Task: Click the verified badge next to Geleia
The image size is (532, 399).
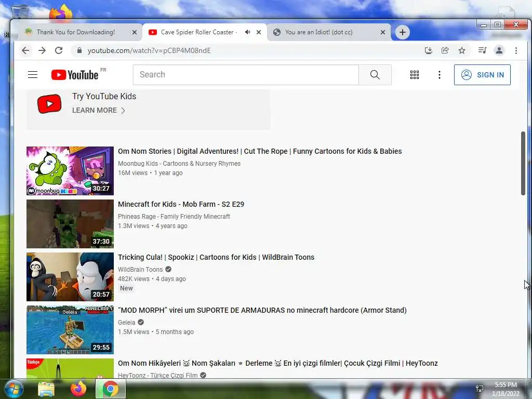Action: (141, 322)
